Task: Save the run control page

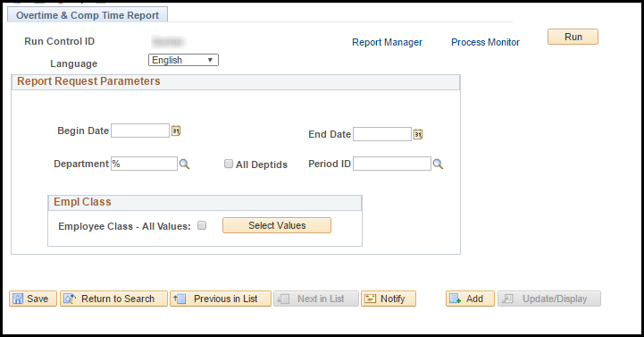Action: 33,299
